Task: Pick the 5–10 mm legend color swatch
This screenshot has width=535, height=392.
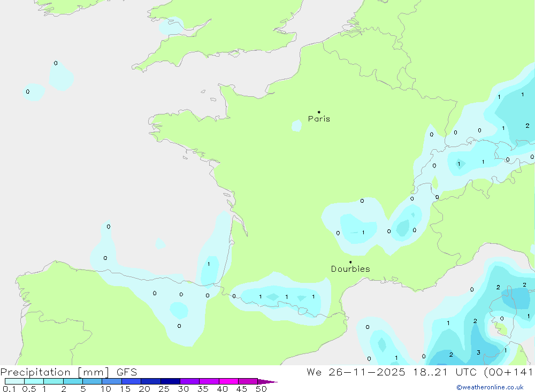Action: 93,381
